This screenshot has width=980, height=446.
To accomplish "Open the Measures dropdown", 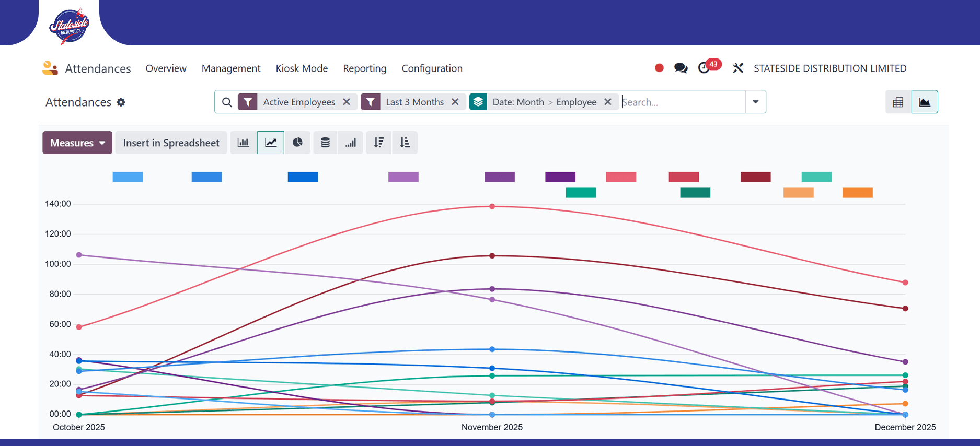I will 77,143.
